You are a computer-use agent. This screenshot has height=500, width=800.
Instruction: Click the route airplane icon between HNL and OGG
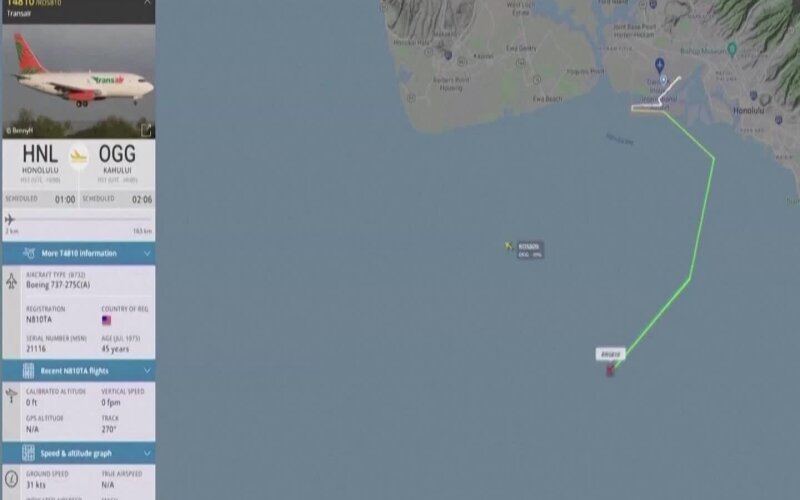[x=79, y=156]
